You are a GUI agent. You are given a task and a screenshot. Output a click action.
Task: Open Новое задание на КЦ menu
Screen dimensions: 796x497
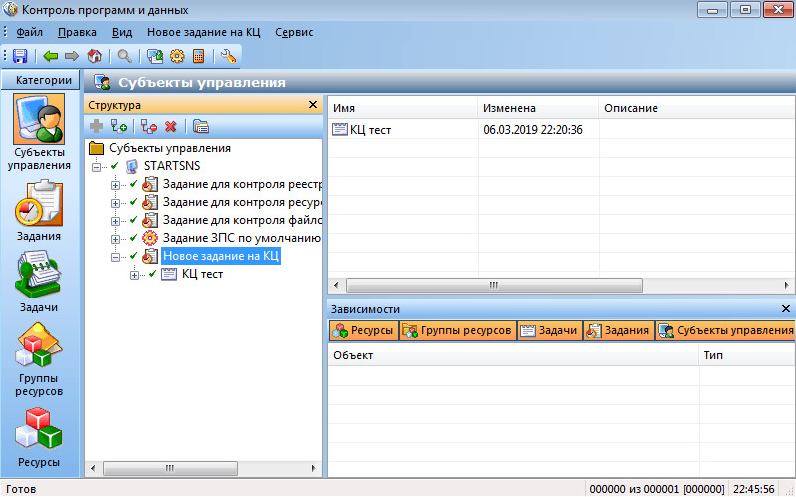coord(204,32)
